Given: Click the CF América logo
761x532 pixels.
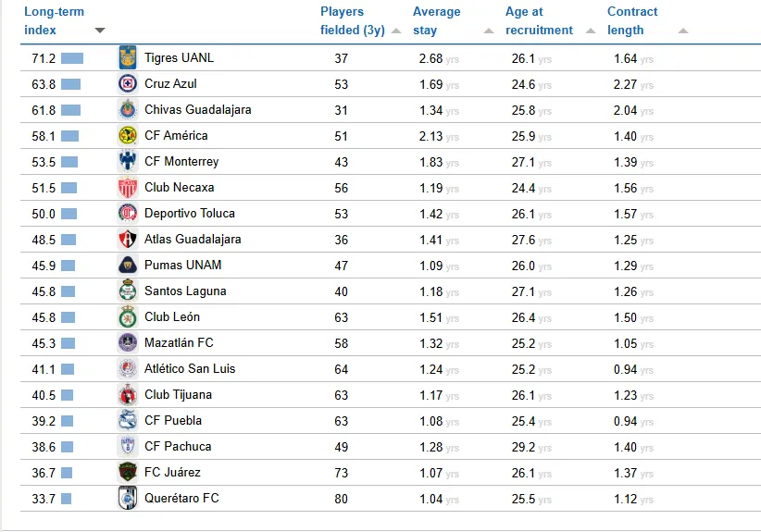Looking at the screenshot, I should [128, 135].
